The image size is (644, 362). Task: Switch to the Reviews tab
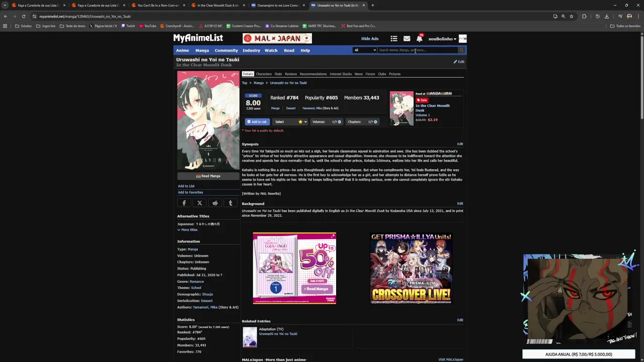(x=291, y=74)
